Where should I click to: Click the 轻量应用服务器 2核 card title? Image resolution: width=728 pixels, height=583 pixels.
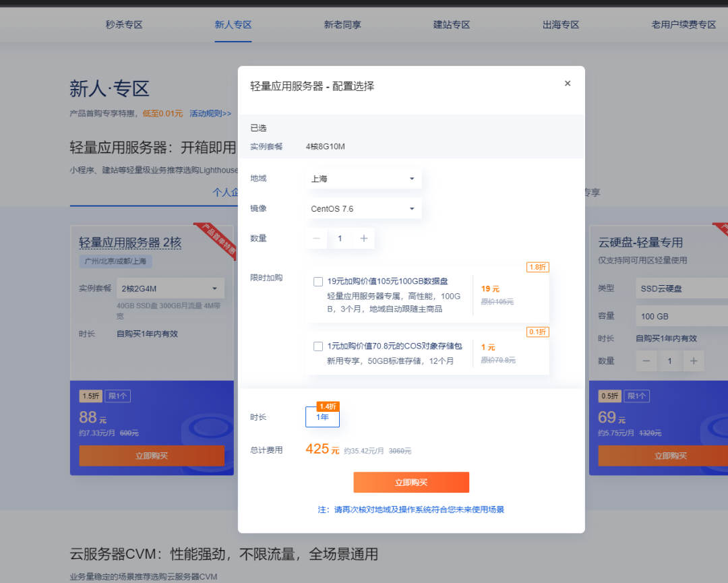[x=130, y=242]
